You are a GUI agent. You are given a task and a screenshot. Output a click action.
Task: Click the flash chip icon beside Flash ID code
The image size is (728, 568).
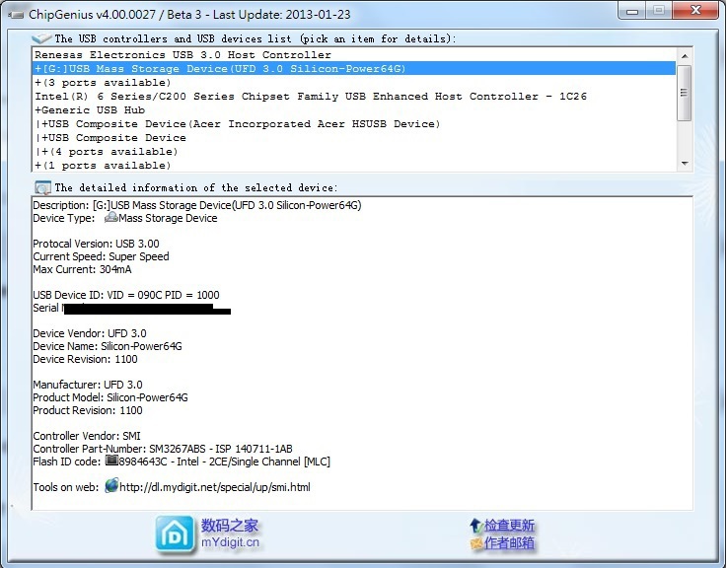pos(111,461)
